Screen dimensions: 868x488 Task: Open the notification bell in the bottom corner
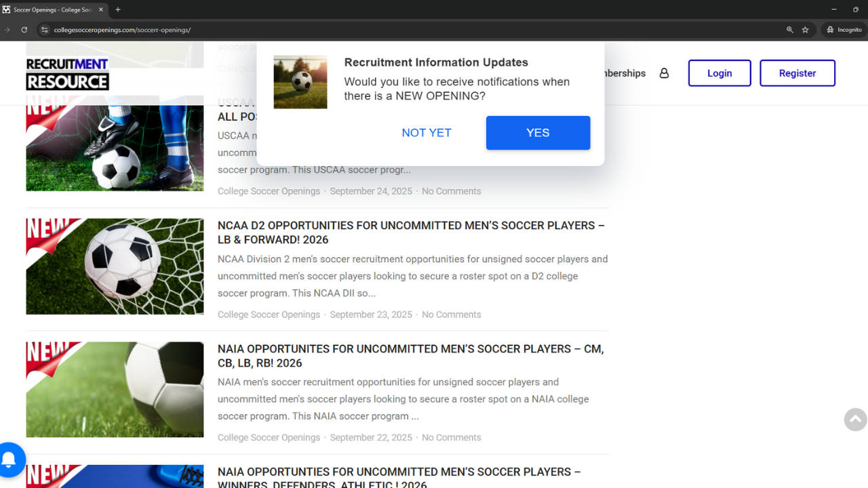pos(9,460)
